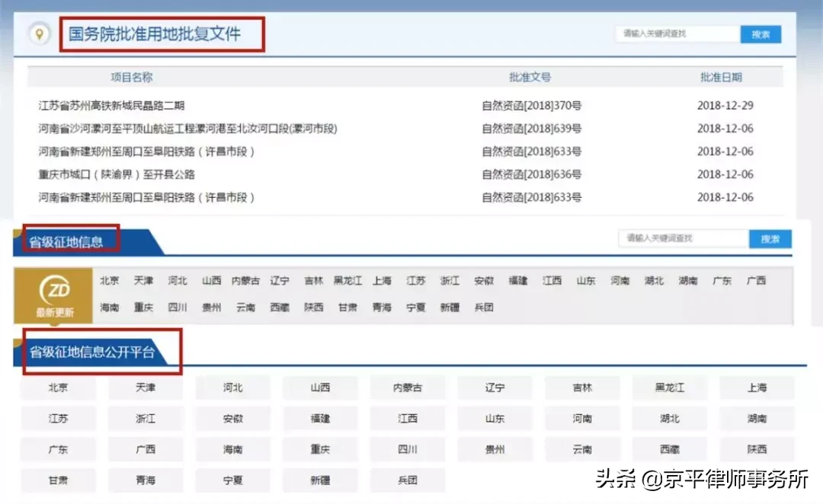Open the 兵团 platform button

pyautogui.click(x=408, y=480)
